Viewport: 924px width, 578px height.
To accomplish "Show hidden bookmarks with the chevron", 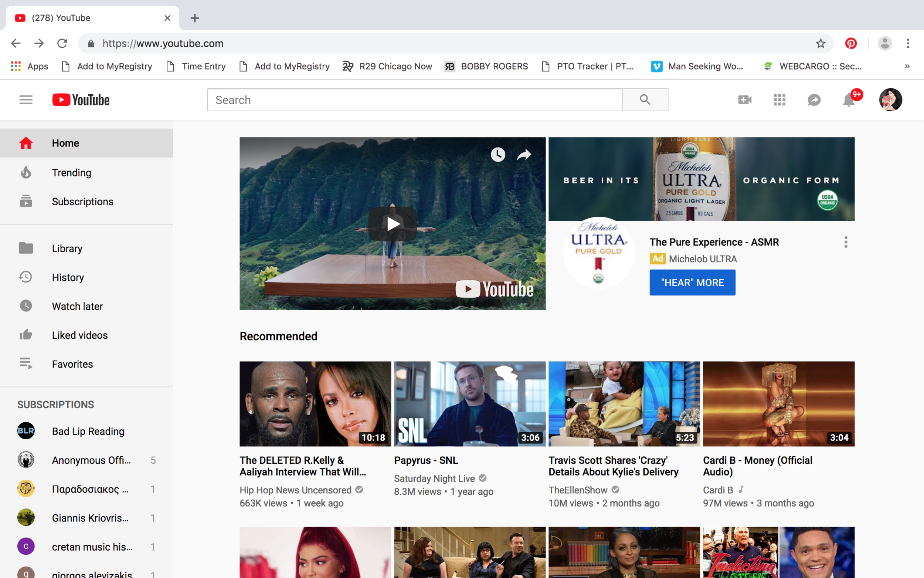I will (x=907, y=66).
